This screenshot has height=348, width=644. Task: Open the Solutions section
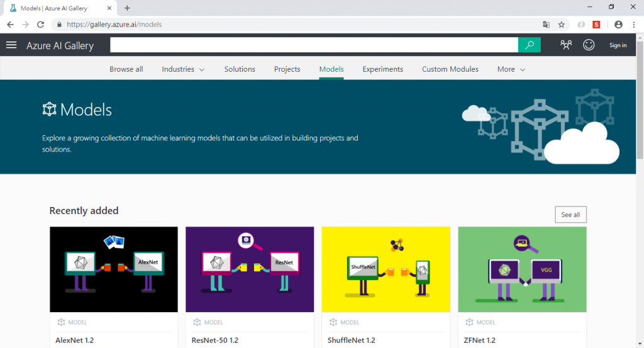[x=240, y=69]
